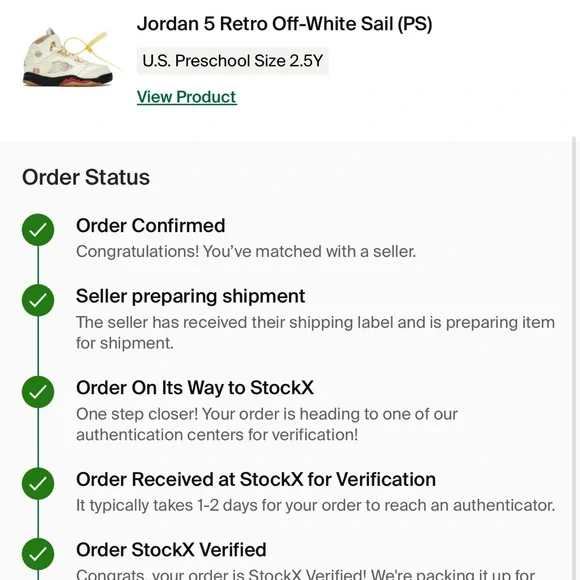Viewport: 580px width, 580px height.
Task: Click the Order Status heading
Action: tap(86, 177)
